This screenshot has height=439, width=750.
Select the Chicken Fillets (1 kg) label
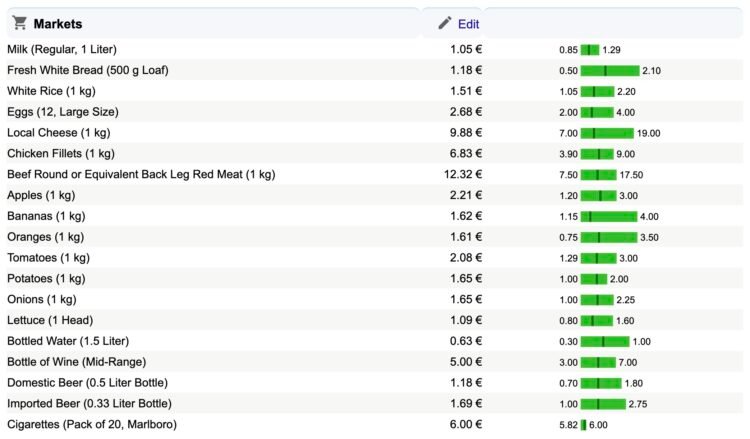[x=61, y=154]
